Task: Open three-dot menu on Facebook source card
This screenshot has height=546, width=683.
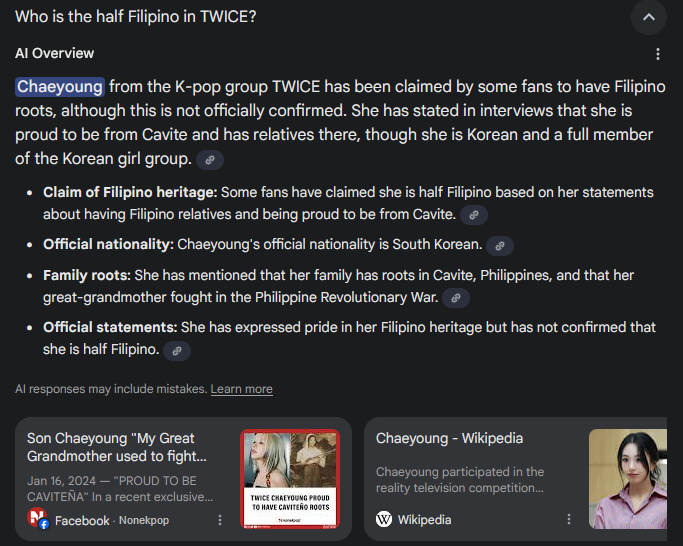Action: tap(220, 520)
